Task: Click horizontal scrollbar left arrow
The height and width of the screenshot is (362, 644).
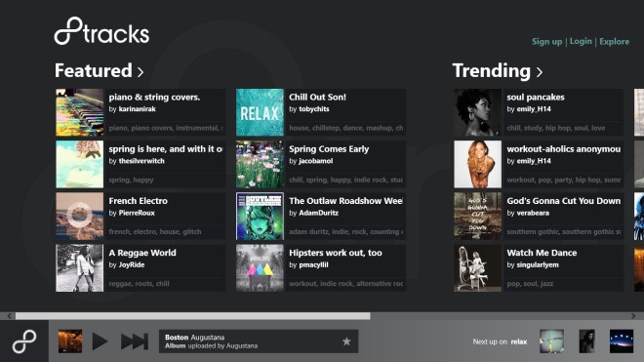Action: point(10,316)
